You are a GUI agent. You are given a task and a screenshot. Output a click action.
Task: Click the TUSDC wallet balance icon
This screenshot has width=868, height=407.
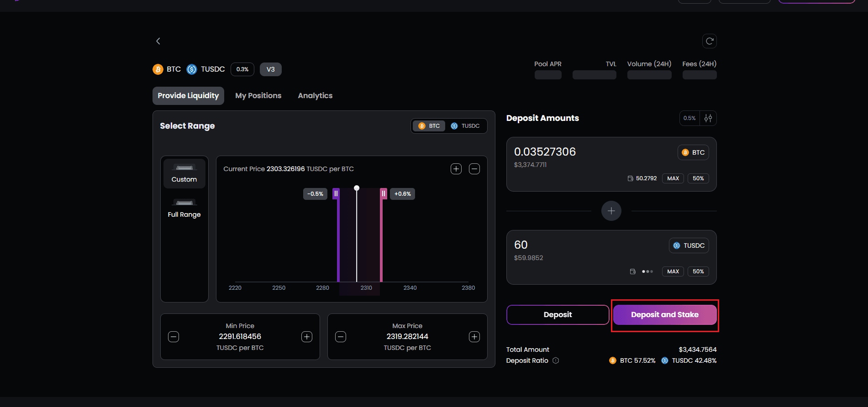(x=632, y=271)
